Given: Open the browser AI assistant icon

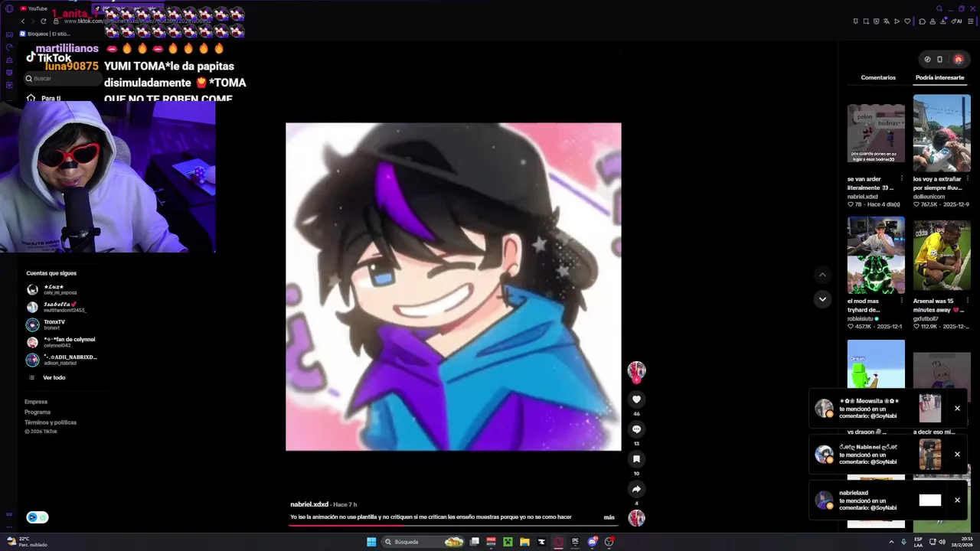Looking at the screenshot, I should [956, 21].
